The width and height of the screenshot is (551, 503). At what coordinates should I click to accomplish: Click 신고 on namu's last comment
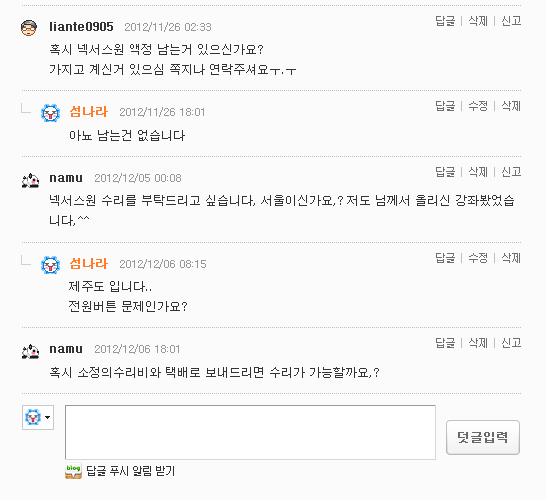tap(511, 343)
